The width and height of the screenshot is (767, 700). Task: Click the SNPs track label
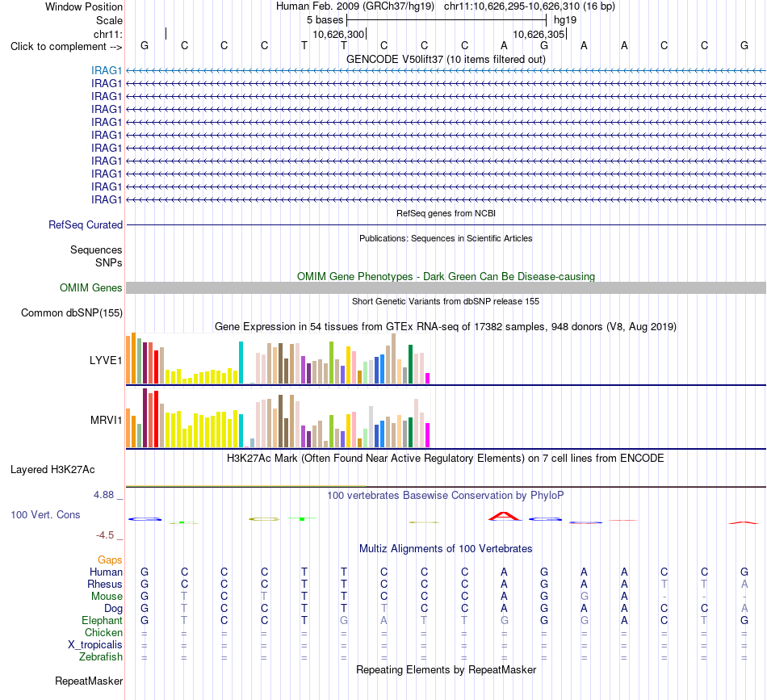tap(109, 262)
